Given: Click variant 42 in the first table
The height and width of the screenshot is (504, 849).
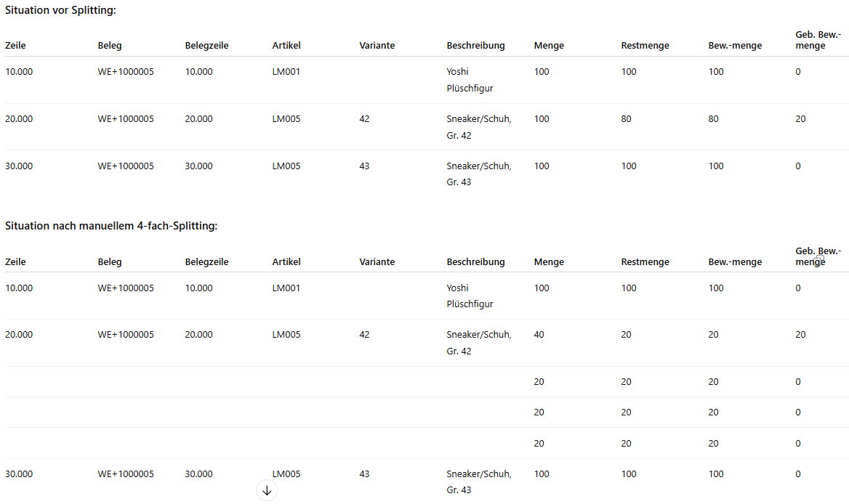Looking at the screenshot, I should click(x=364, y=119).
